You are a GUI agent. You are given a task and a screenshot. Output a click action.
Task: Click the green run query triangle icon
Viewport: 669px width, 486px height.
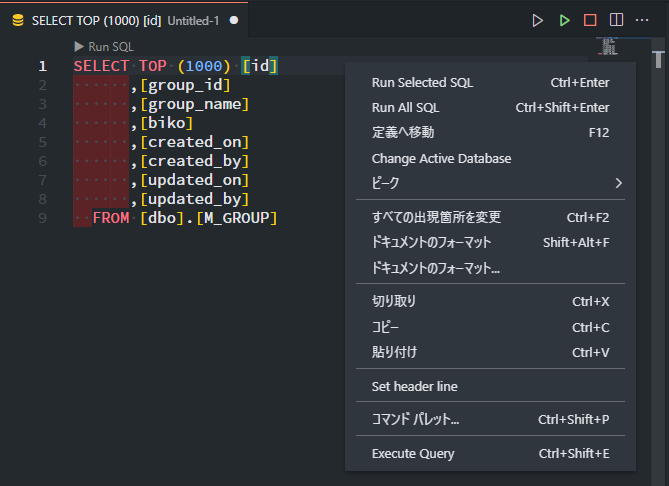pos(564,20)
